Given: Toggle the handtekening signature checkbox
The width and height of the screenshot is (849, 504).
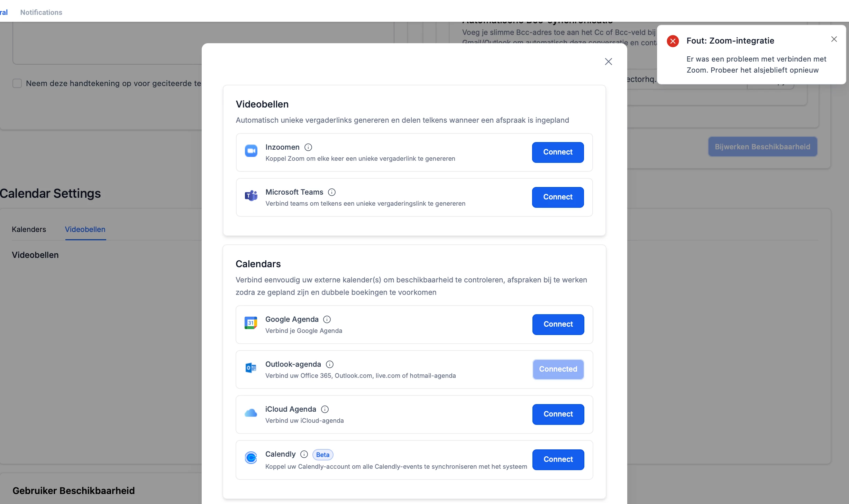Looking at the screenshot, I should tap(17, 83).
